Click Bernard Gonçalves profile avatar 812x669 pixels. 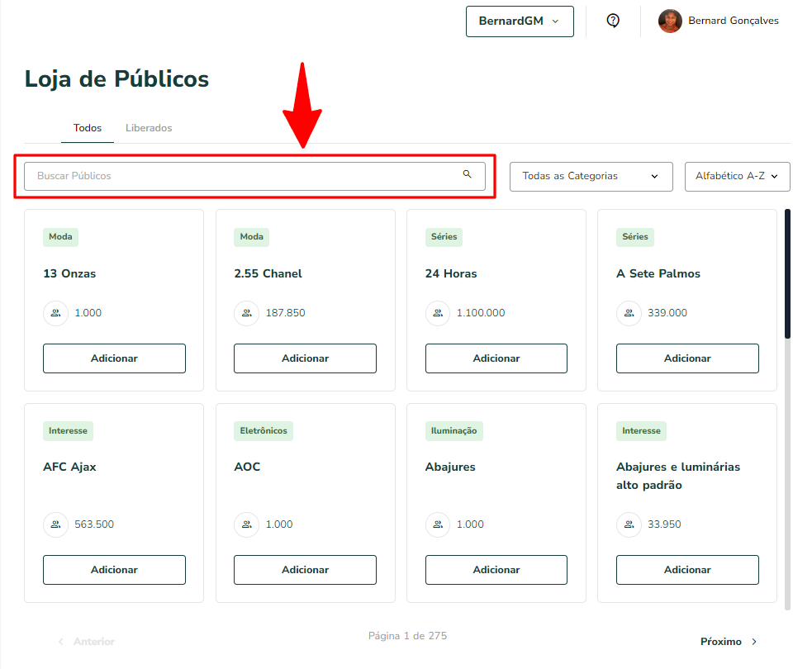tap(670, 21)
